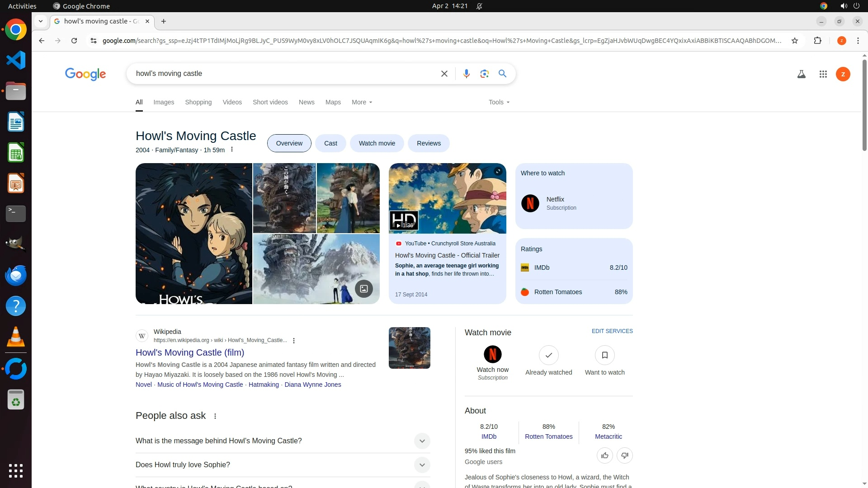Click the voice search microphone icon

(466, 74)
